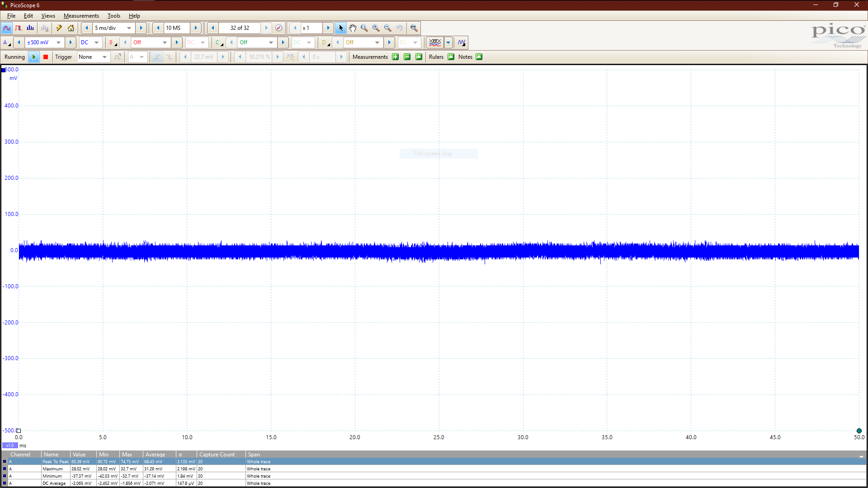868x488 pixels.
Task: Open the Tools menu
Action: 113,16
